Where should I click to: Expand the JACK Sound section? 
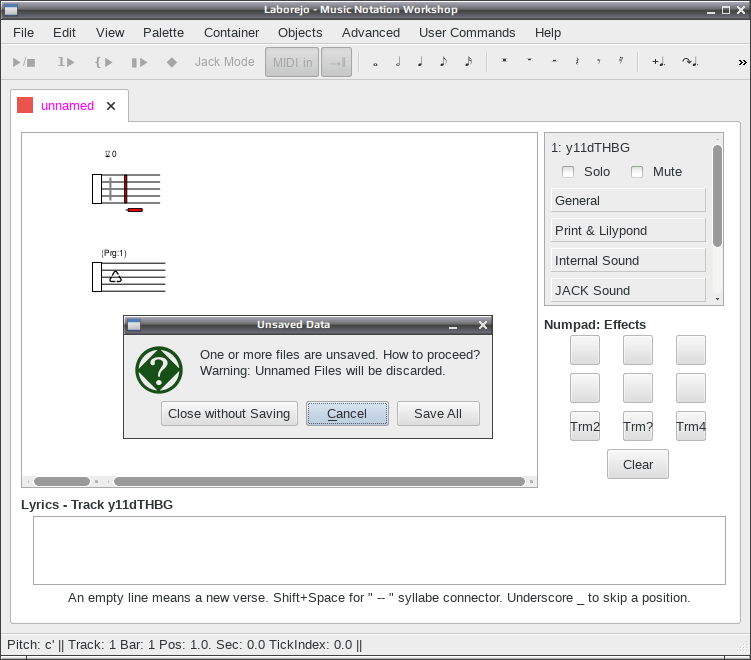(x=628, y=290)
